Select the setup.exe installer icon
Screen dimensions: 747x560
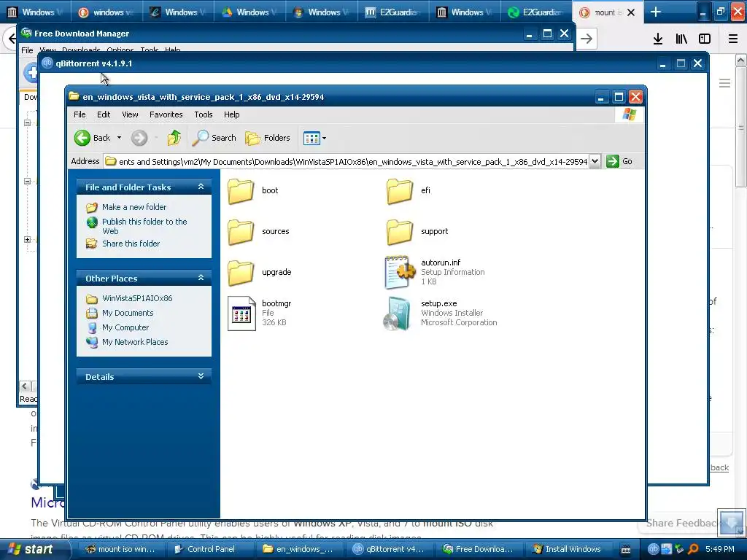(x=397, y=314)
